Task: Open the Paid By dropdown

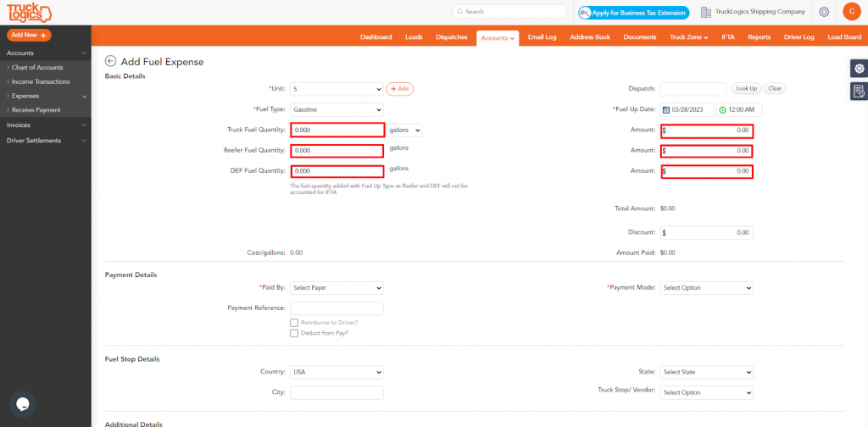Action: (x=337, y=287)
